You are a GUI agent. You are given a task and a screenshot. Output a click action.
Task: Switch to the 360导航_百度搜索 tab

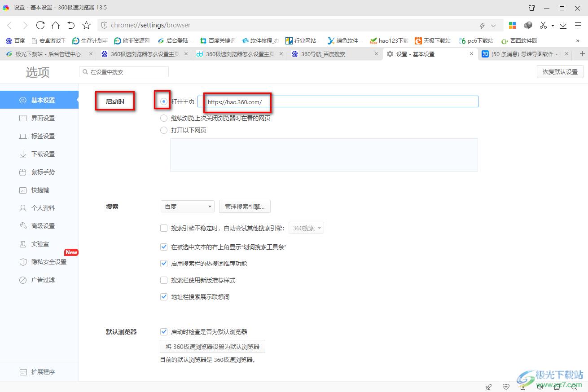click(335, 54)
